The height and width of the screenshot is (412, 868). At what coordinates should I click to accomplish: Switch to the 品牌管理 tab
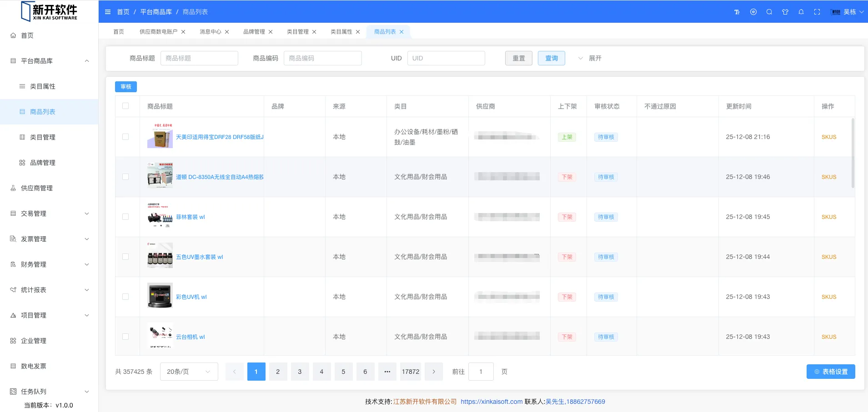(x=254, y=32)
